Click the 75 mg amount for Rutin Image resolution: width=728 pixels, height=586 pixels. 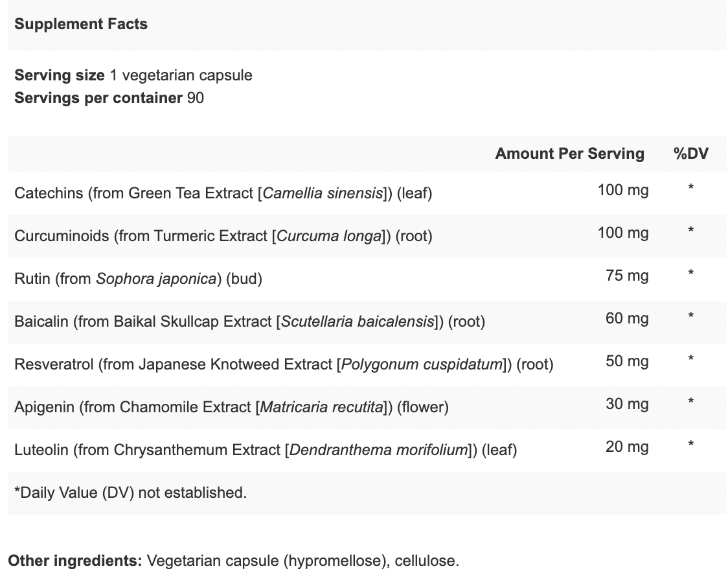627,275
